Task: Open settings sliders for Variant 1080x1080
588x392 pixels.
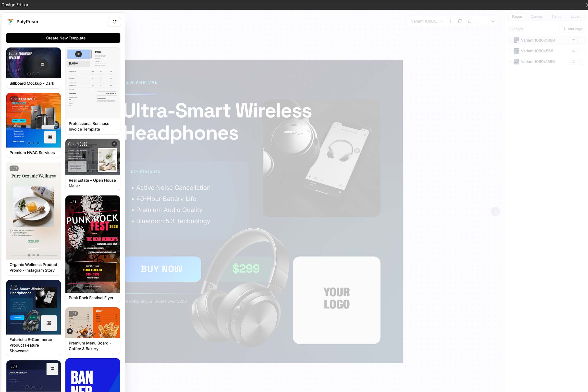Action: 573,40
